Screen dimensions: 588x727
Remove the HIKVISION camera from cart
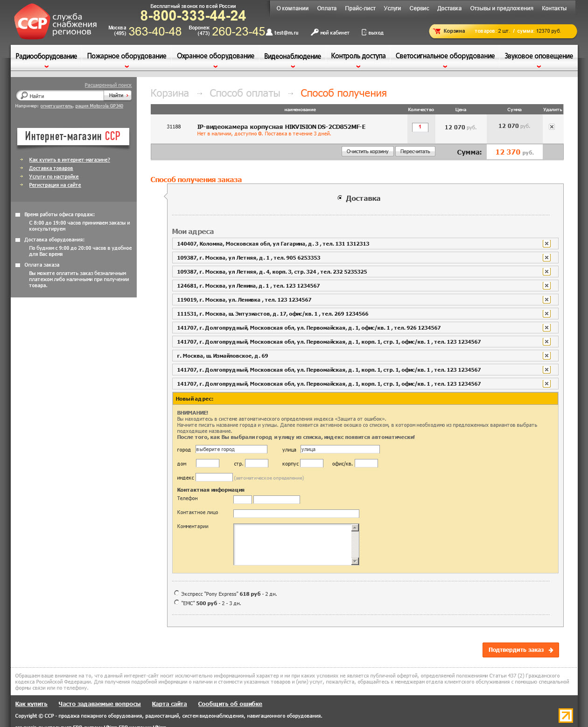pyautogui.click(x=552, y=127)
